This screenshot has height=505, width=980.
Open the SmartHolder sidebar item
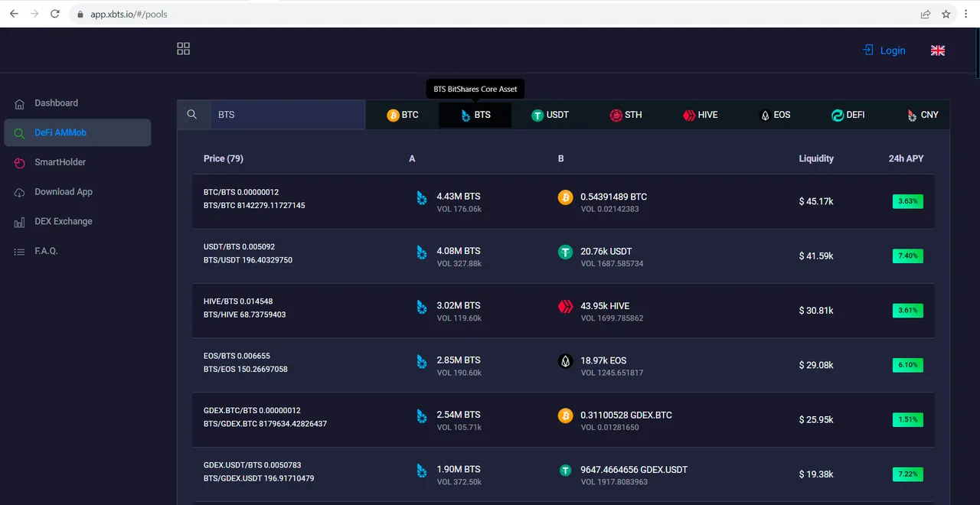(x=77, y=162)
